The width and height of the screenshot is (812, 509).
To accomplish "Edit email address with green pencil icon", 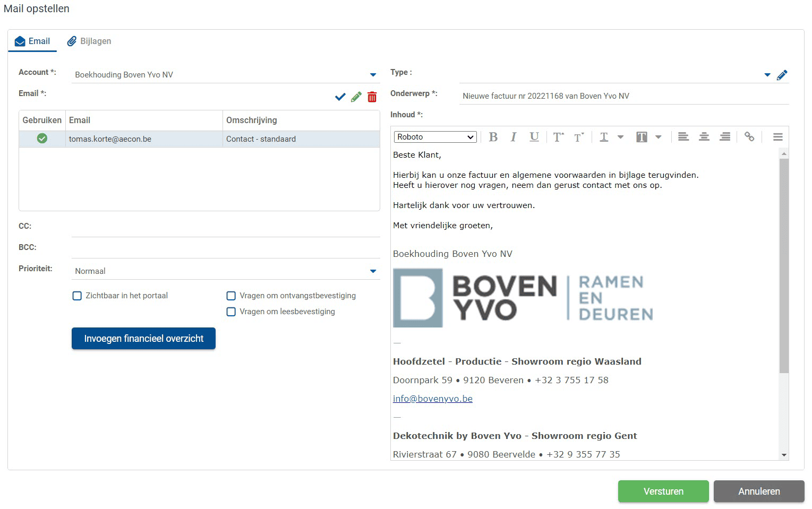I will pos(356,97).
